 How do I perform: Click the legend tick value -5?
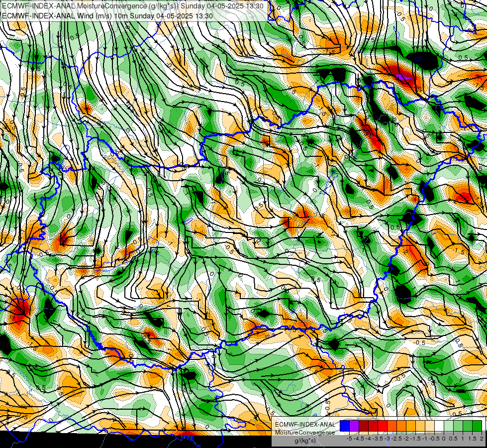349,439
